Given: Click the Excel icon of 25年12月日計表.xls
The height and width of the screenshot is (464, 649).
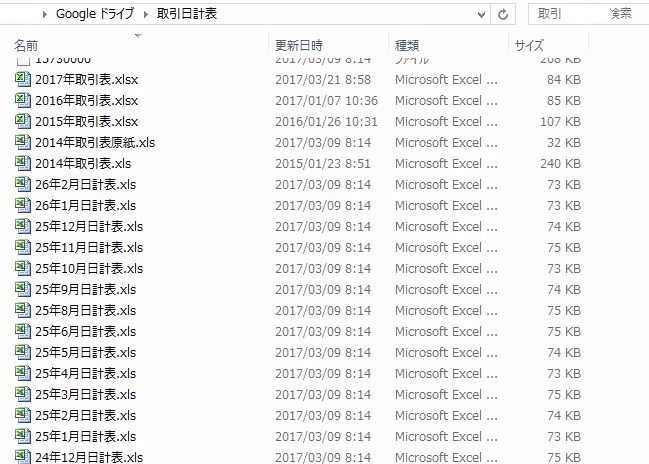Looking at the screenshot, I should (x=23, y=226).
